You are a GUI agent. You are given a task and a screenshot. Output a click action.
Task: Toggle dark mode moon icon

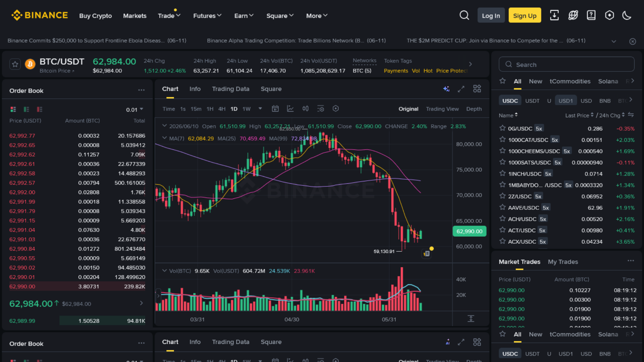click(x=627, y=15)
